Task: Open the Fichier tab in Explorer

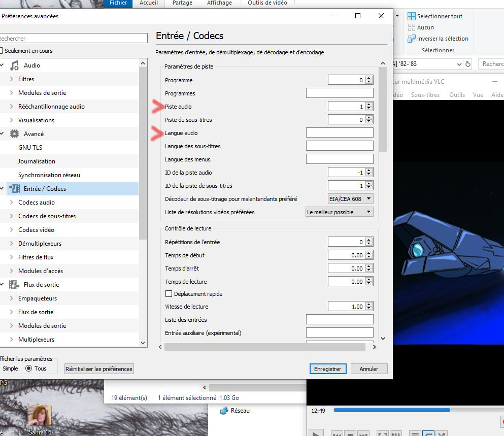Action: point(118,3)
